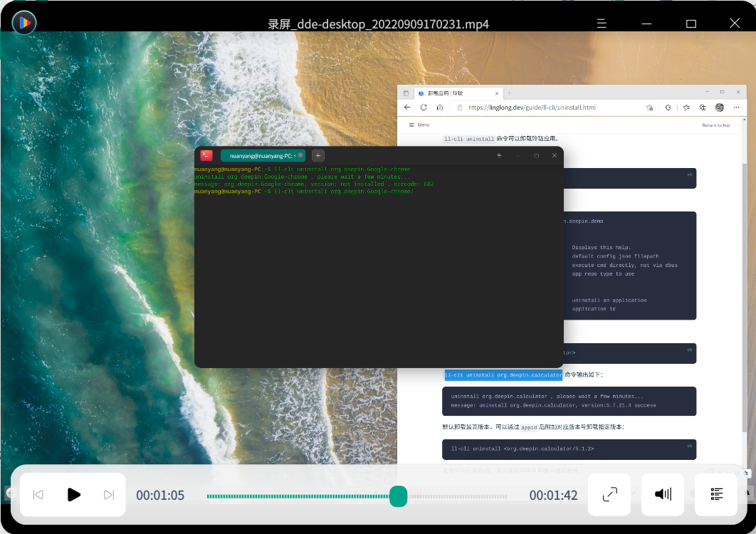Click the Return to top link
Viewport: 756px width, 534px height.
tap(715, 125)
